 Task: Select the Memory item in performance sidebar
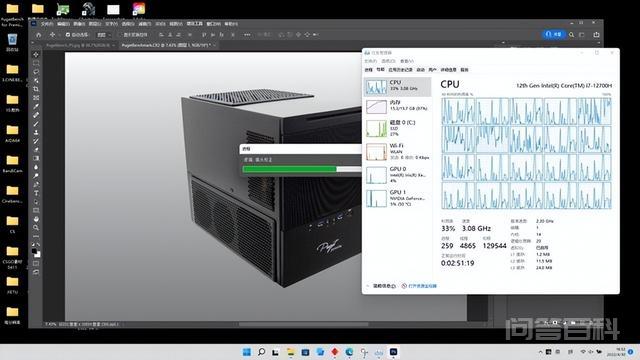(398, 106)
